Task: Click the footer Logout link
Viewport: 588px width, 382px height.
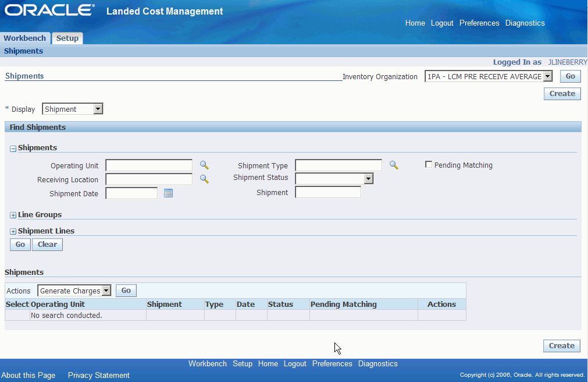Action: (295, 363)
